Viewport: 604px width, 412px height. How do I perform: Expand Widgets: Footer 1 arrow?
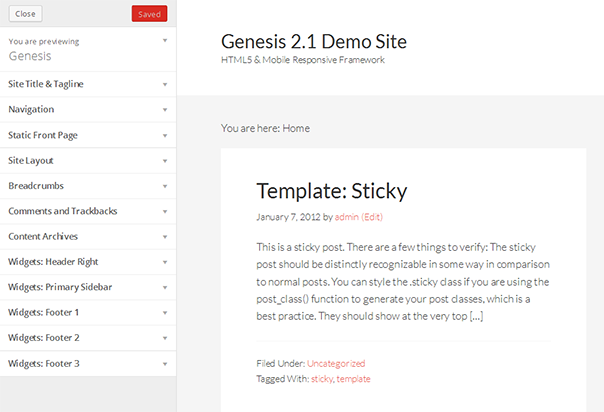(165, 313)
